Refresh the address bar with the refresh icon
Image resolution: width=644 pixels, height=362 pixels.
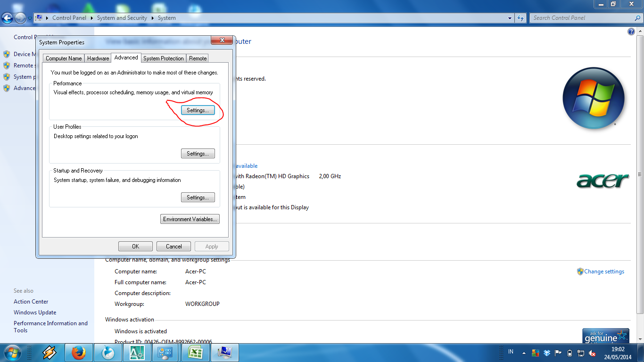(520, 18)
